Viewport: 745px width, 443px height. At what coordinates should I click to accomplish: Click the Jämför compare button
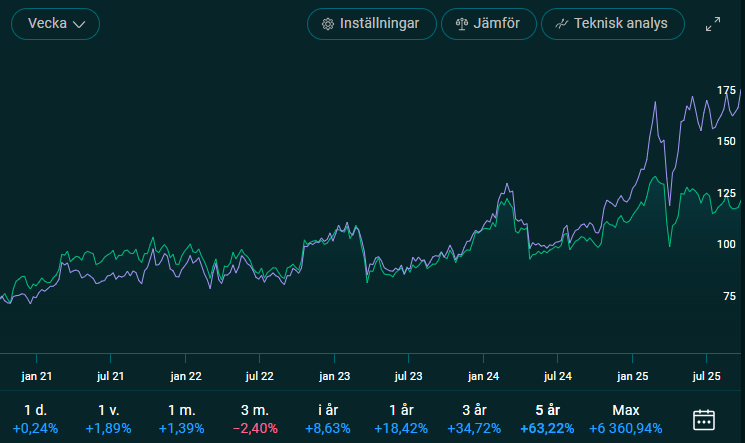[x=488, y=24]
